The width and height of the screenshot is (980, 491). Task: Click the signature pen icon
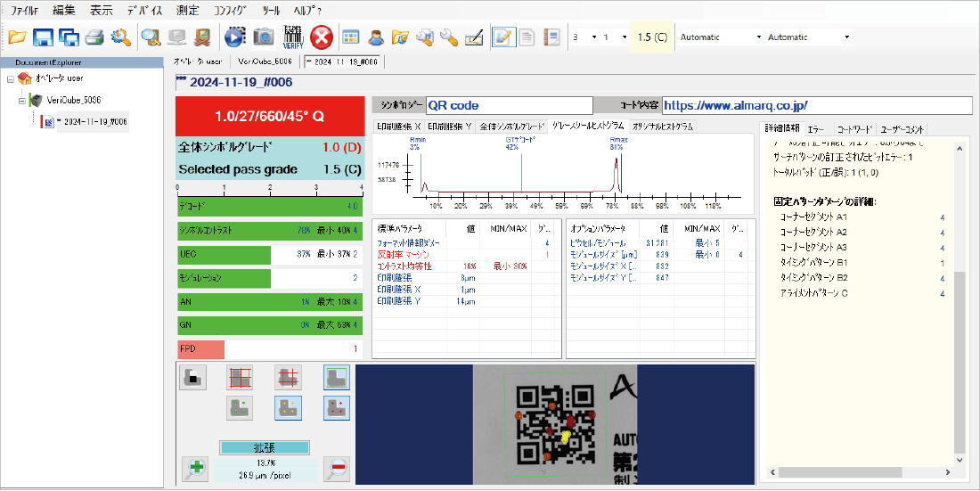(474, 37)
